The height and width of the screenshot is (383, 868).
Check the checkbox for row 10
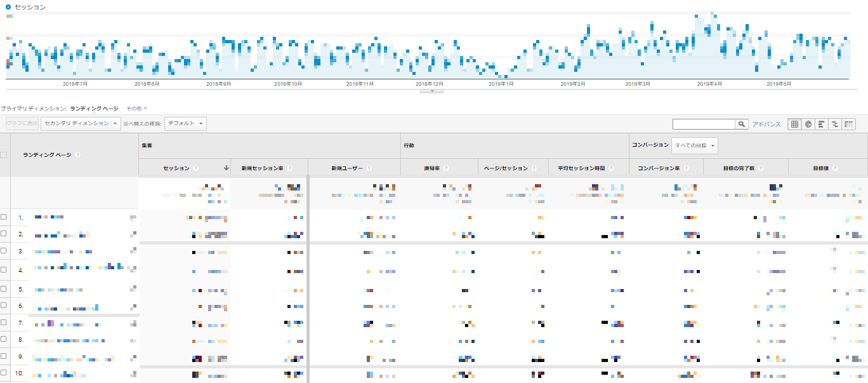pyautogui.click(x=4, y=372)
